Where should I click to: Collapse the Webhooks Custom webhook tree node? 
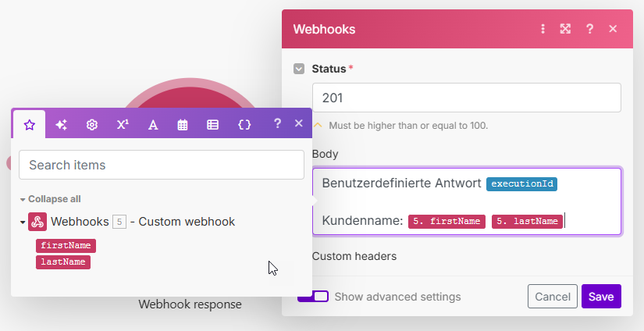[x=23, y=222]
